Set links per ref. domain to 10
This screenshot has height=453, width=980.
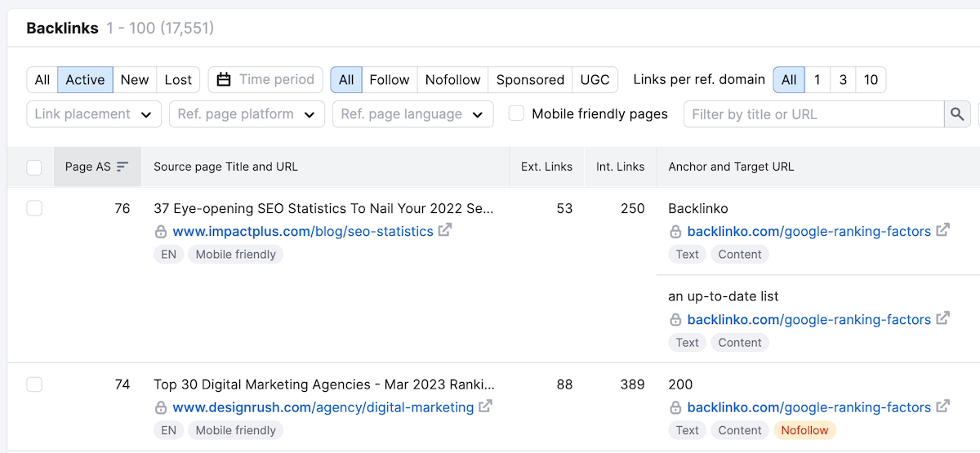[x=871, y=80]
